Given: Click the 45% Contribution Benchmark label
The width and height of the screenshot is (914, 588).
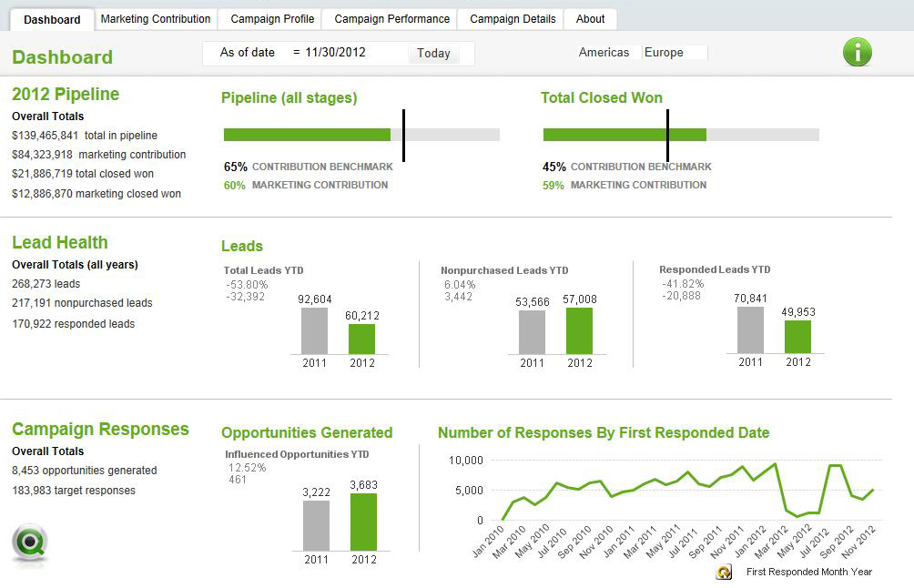Looking at the screenshot, I should 627,167.
